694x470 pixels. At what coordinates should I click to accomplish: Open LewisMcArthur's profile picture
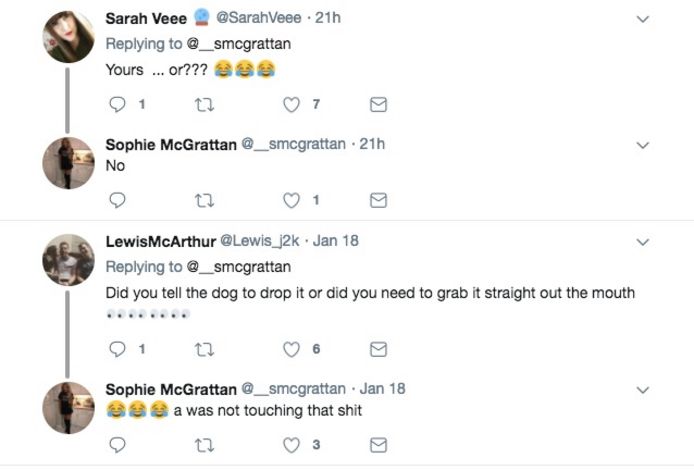coord(68,260)
